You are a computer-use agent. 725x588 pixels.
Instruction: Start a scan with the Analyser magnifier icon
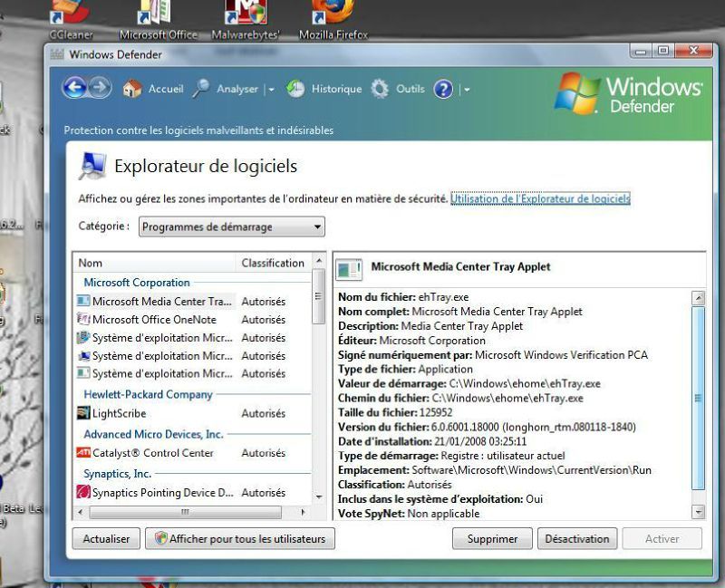tap(200, 88)
